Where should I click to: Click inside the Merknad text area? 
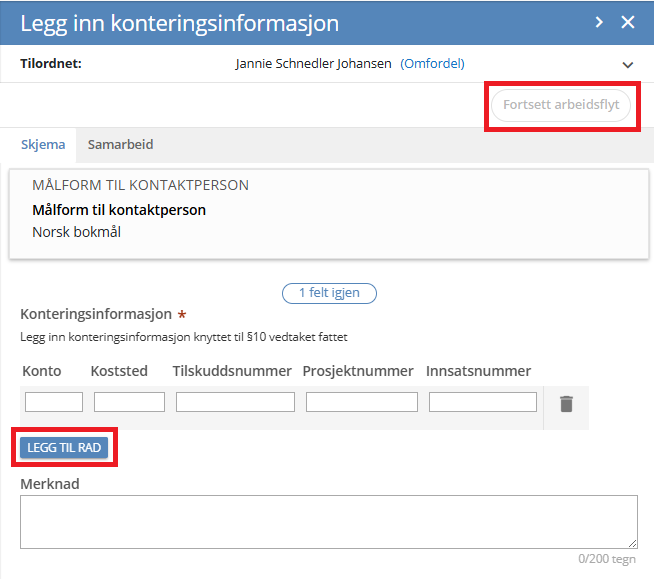click(x=328, y=521)
